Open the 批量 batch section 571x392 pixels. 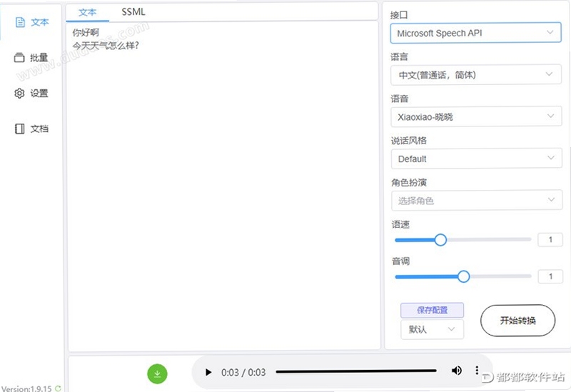(31, 58)
